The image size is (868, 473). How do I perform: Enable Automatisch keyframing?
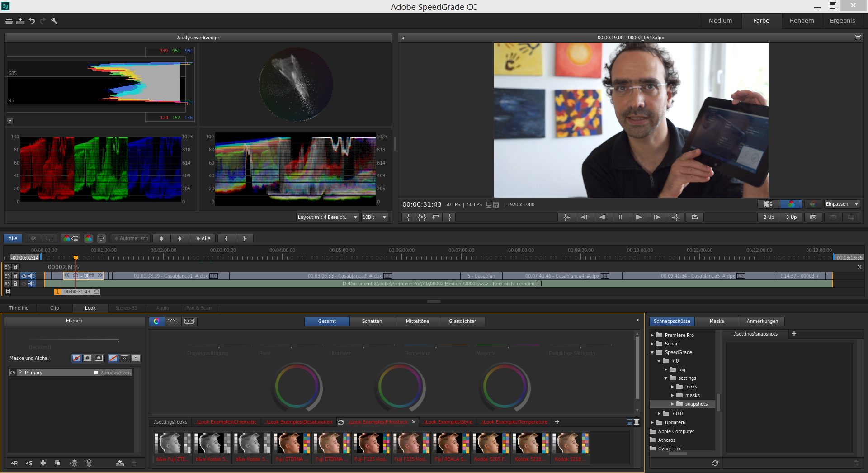point(131,238)
